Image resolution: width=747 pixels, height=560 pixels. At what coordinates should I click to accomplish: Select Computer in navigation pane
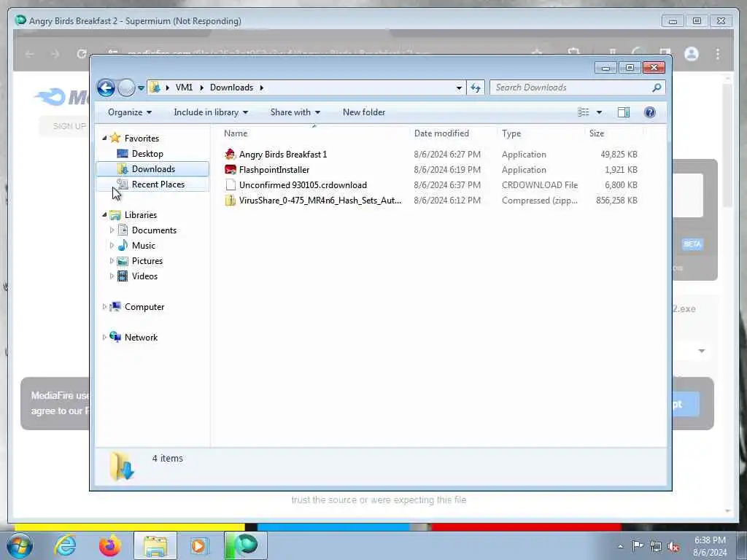144,307
